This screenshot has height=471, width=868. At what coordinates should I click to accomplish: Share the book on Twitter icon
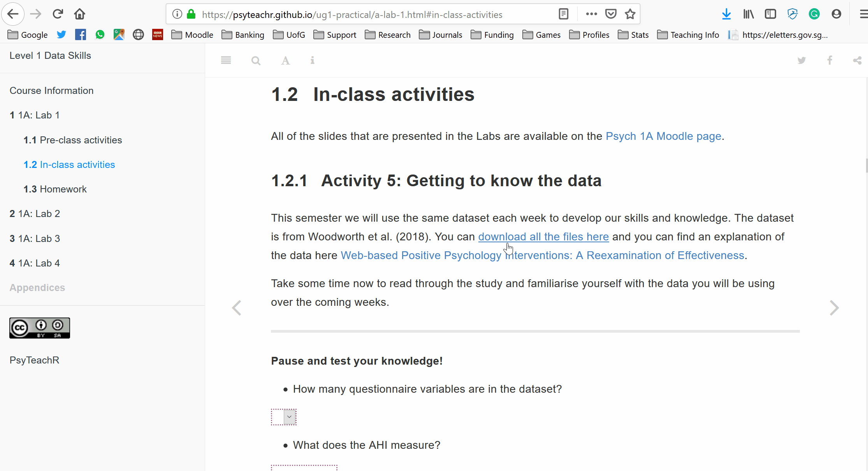tap(801, 60)
